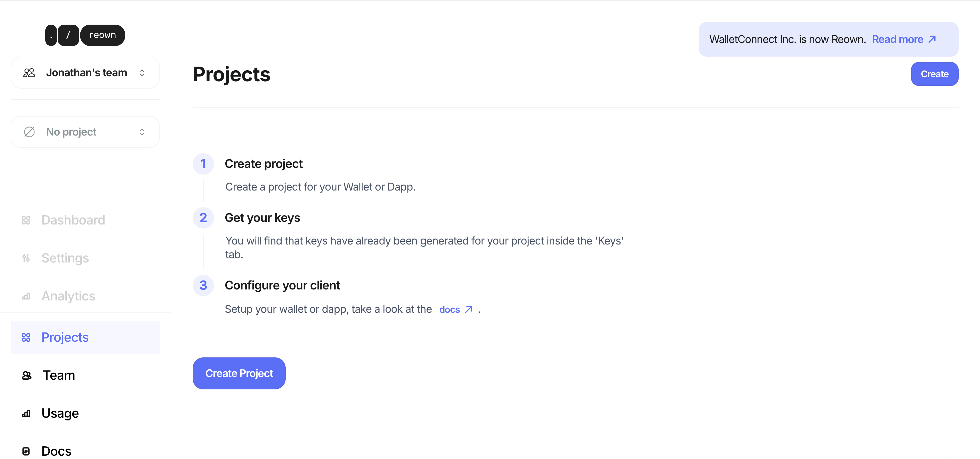980x459 pixels.
Task: Click the external arrow icon next to docs
Action: [469, 309]
